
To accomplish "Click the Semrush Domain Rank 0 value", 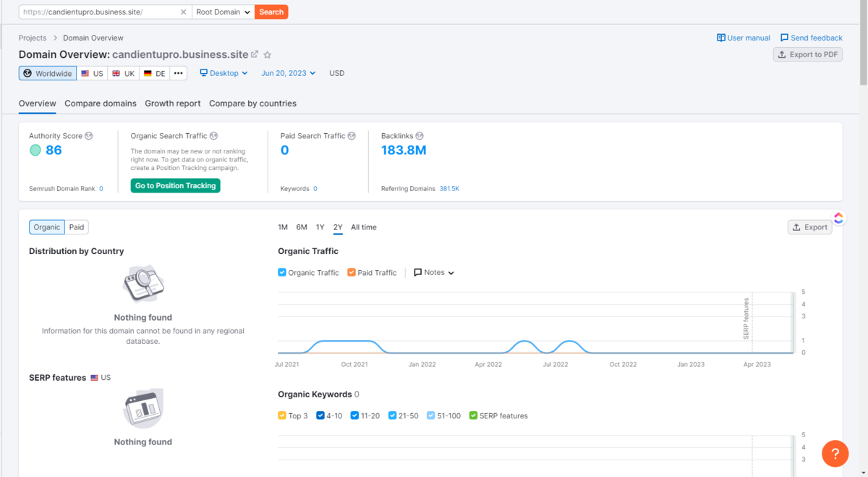I will click(101, 189).
